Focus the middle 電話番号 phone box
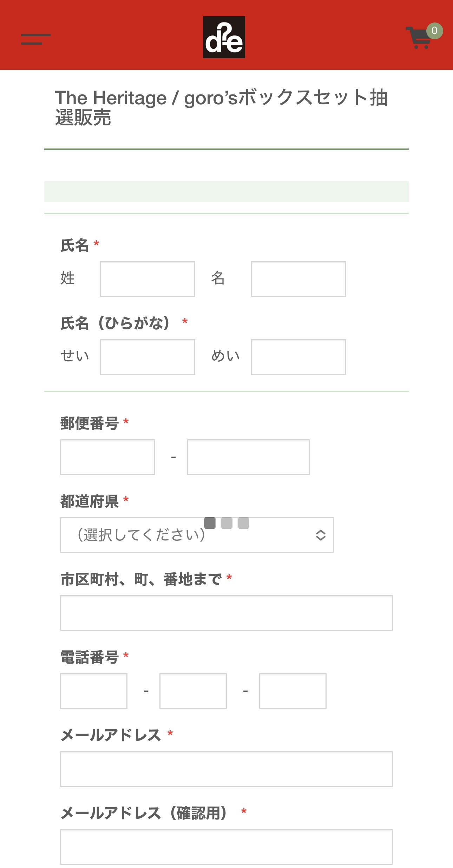This screenshot has width=453, height=868. (193, 691)
